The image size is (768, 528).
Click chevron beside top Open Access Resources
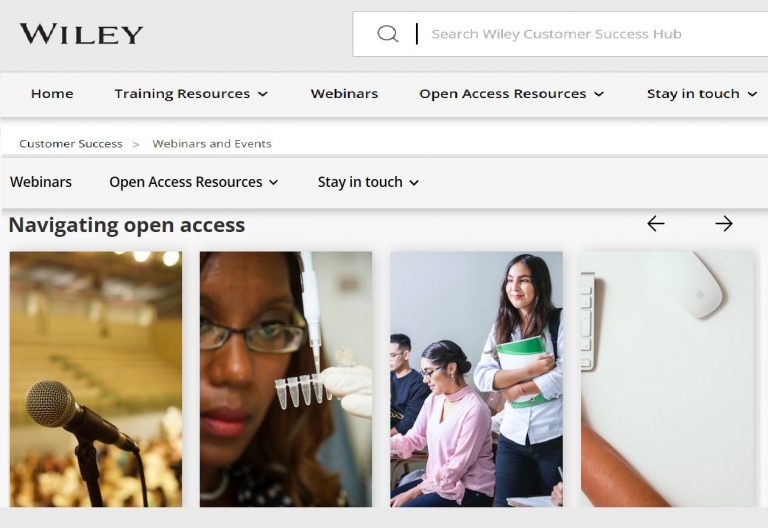(599, 94)
